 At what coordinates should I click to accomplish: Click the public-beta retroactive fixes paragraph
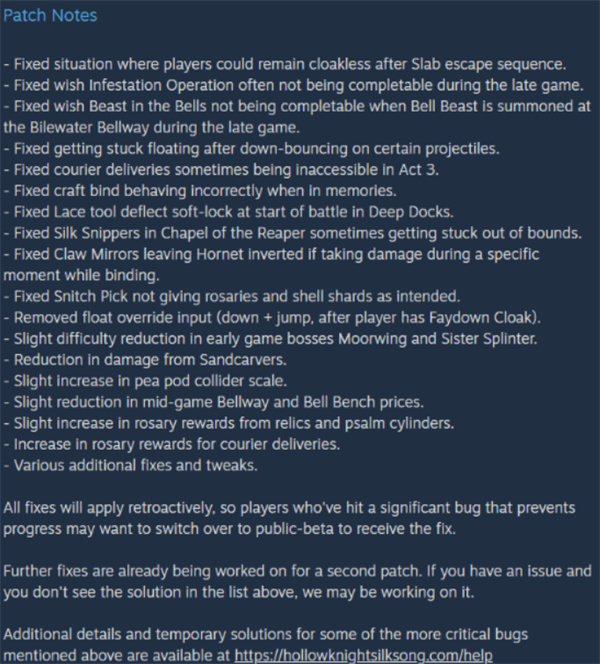coord(290,518)
